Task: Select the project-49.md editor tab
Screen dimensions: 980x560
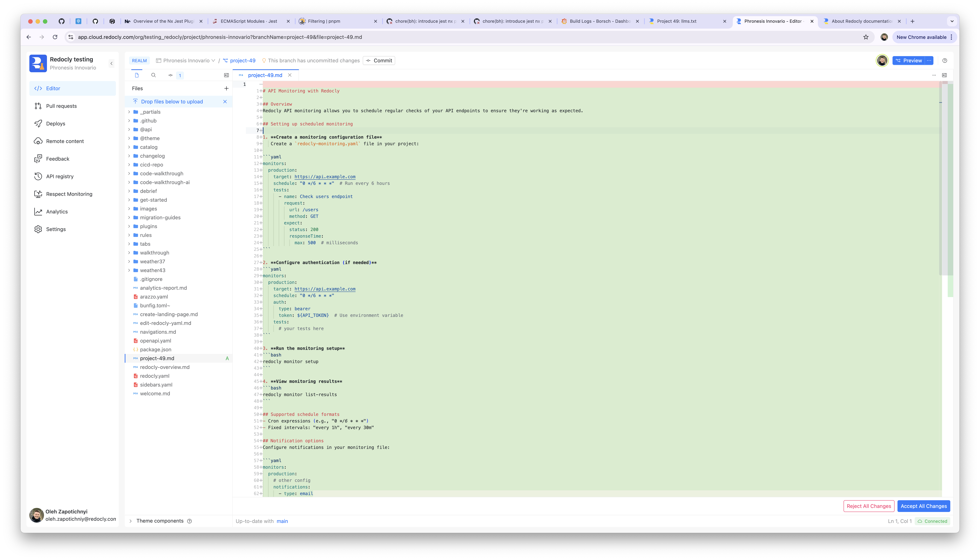Action: coord(265,75)
